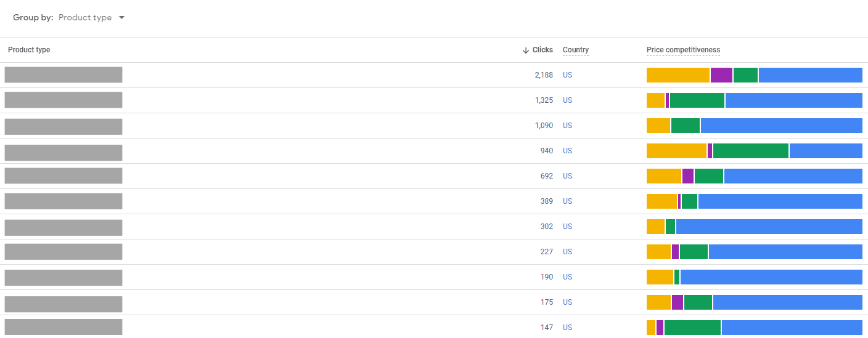This screenshot has height=338, width=868.
Task: Click the Price competitiveness column header
Action: point(683,50)
